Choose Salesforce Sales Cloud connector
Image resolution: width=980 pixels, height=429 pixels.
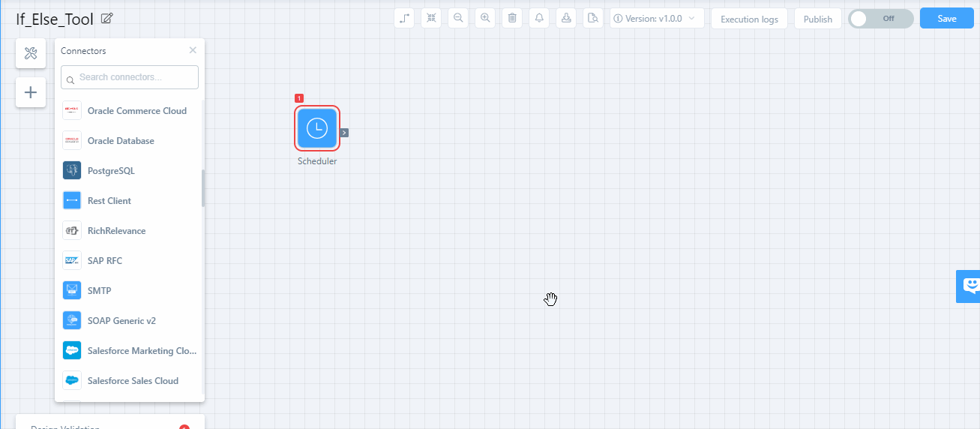pos(133,381)
